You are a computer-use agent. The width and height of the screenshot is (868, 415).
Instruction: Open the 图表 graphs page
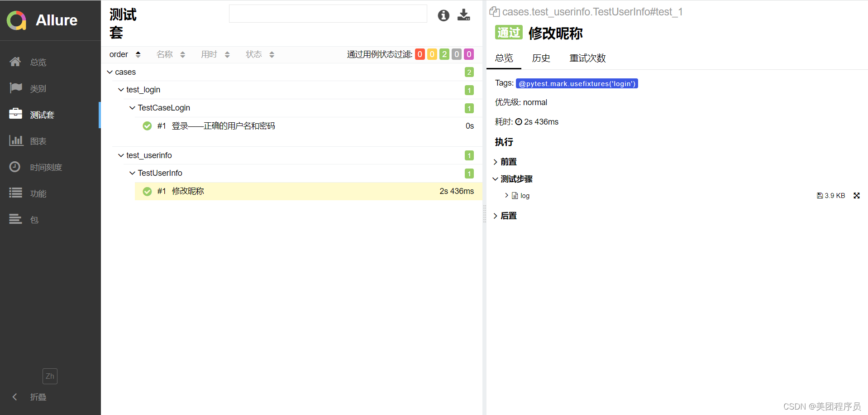pos(38,141)
